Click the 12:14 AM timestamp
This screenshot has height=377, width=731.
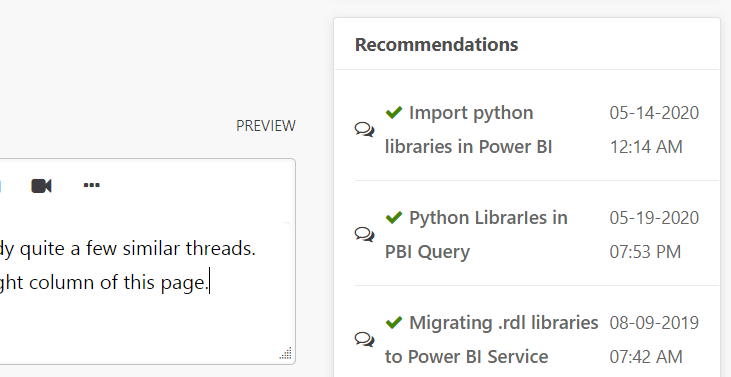point(646,147)
